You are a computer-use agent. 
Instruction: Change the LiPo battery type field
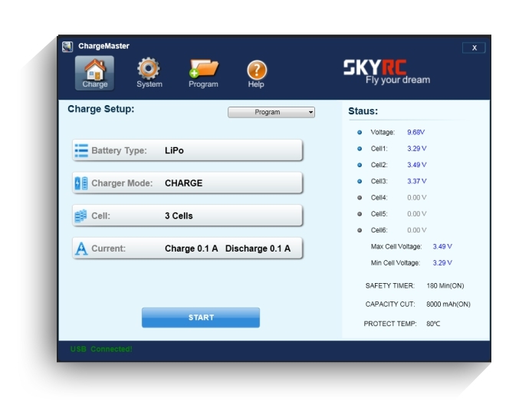click(175, 150)
